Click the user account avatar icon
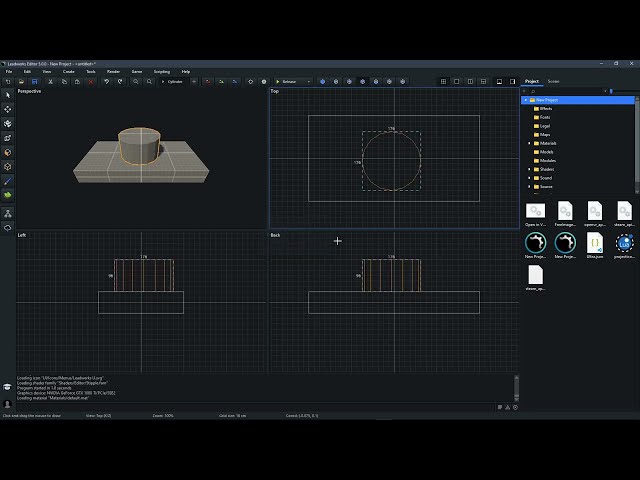 coord(7,404)
